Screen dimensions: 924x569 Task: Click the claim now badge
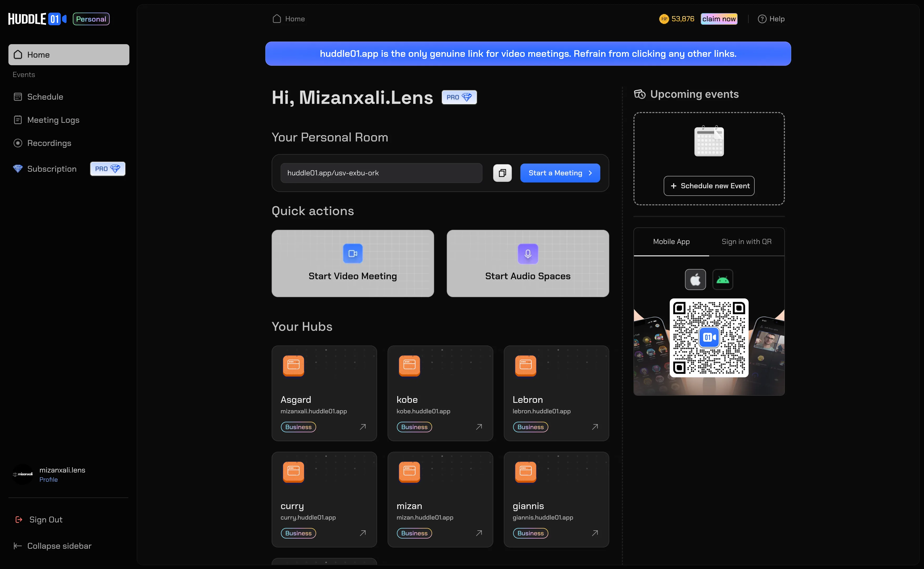pos(719,18)
